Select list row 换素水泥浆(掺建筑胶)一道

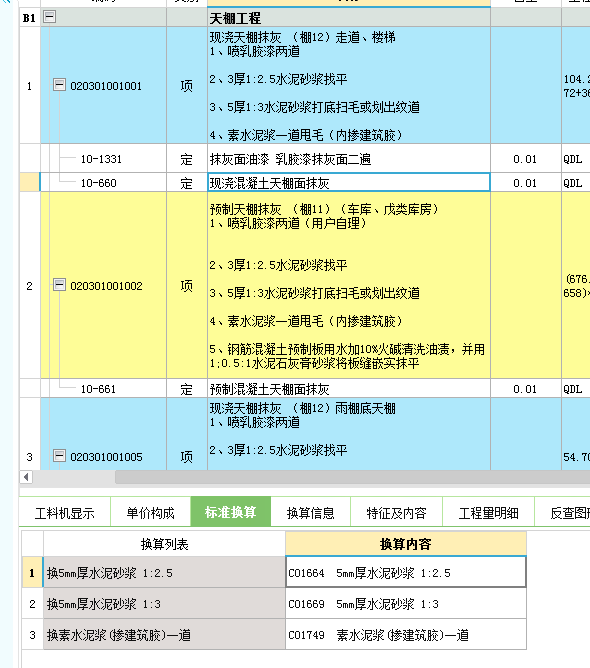164,634
